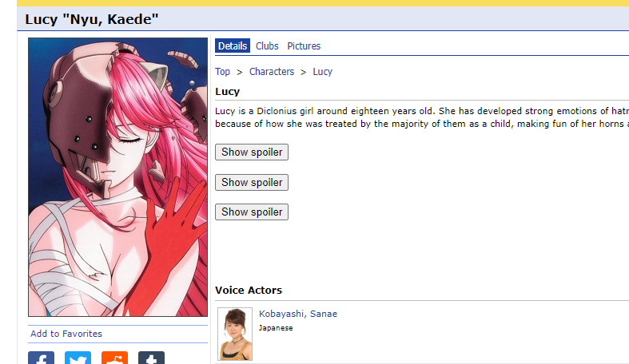The width and height of the screenshot is (629, 364).
Task: Expand the second Show spoiler button
Action: pyautogui.click(x=252, y=182)
